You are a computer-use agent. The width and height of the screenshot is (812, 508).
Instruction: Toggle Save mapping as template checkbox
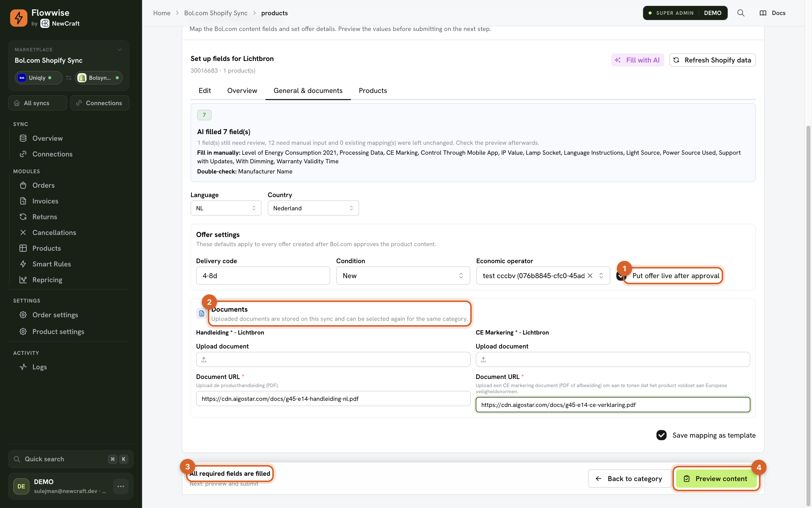coord(661,435)
